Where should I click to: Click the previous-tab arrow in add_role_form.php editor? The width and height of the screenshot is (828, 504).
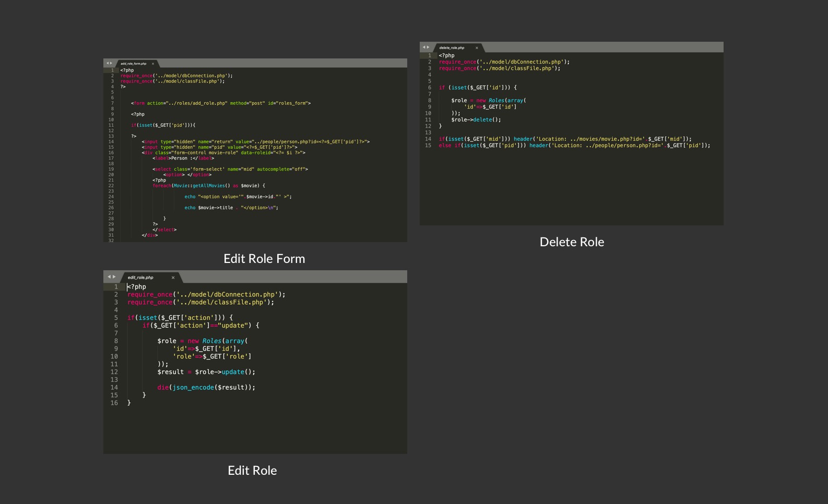tap(108, 63)
